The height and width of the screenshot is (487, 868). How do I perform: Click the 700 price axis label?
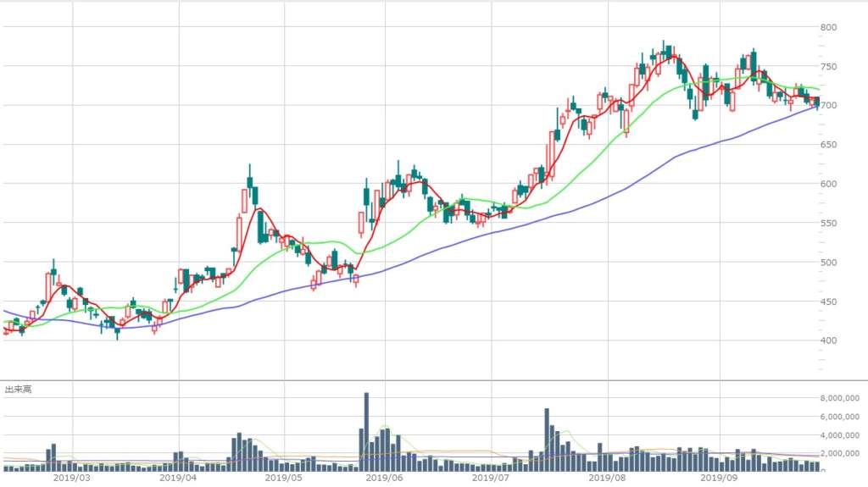[x=828, y=105]
